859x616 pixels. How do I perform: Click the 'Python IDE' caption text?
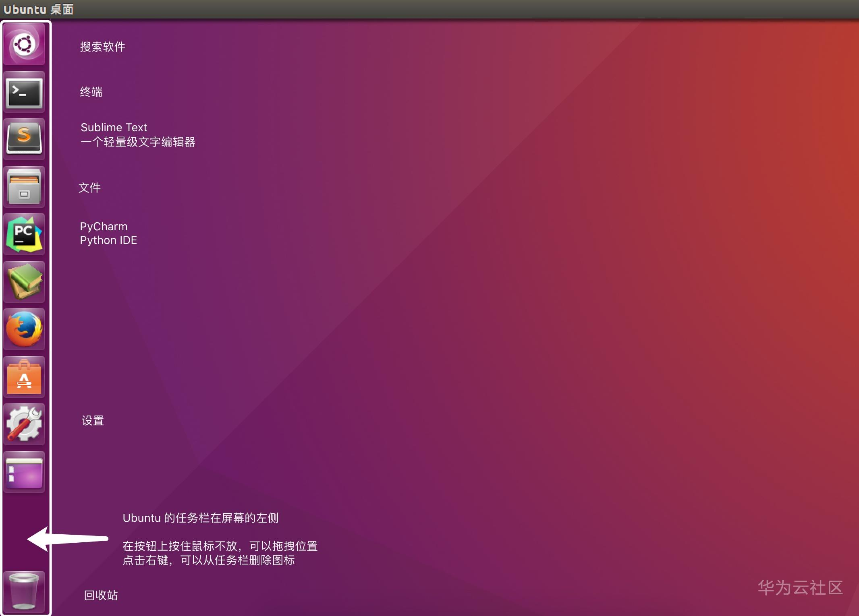108,240
